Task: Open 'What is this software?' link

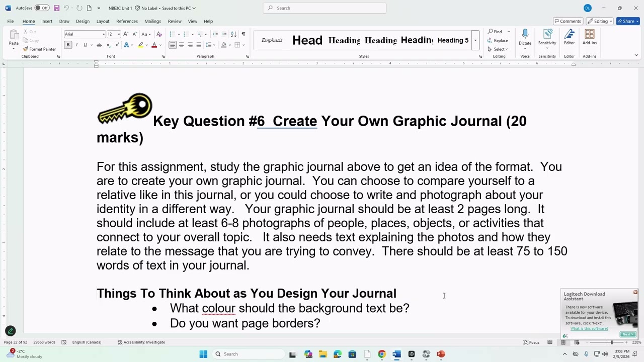Action: click(x=589, y=329)
